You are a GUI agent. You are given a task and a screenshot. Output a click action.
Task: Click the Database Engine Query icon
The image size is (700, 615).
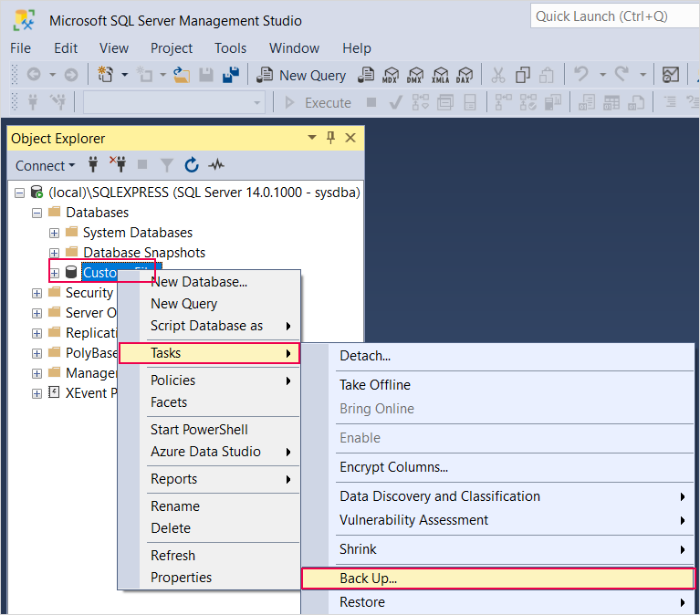tap(366, 75)
